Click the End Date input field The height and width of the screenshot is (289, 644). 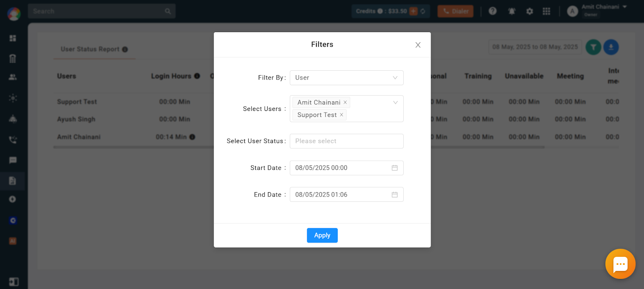tap(347, 195)
